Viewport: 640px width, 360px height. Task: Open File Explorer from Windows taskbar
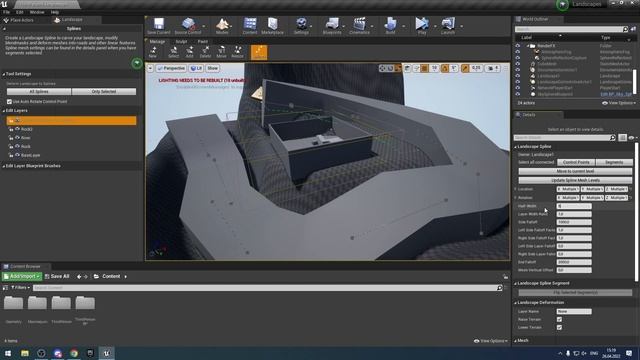(25, 353)
